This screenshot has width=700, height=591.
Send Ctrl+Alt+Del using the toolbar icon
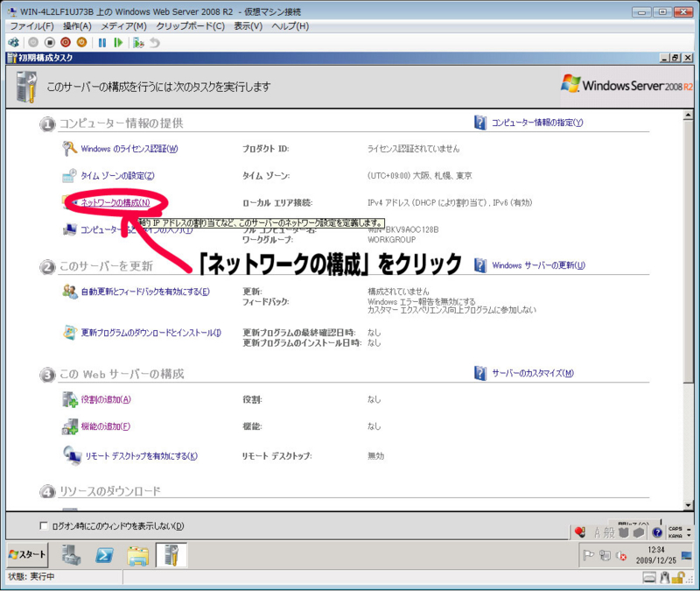point(12,41)
